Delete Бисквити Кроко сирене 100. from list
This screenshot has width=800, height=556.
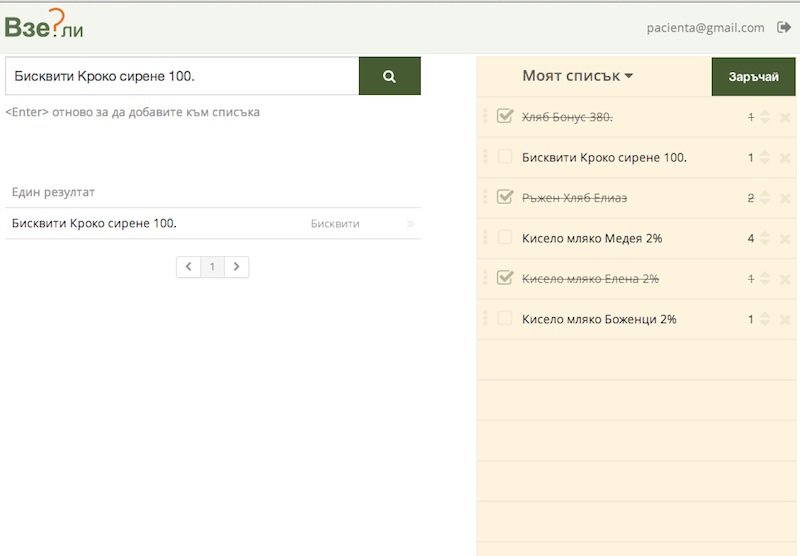(x=785, y=158)
